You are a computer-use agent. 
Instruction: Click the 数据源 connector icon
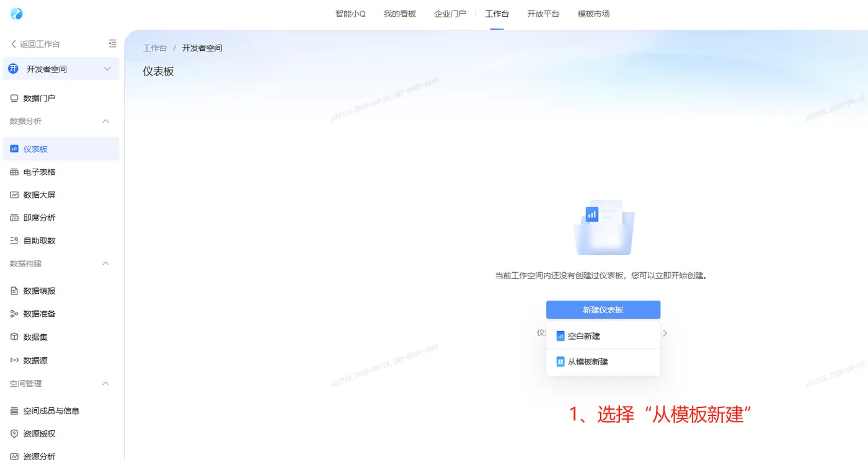point(14,360)
